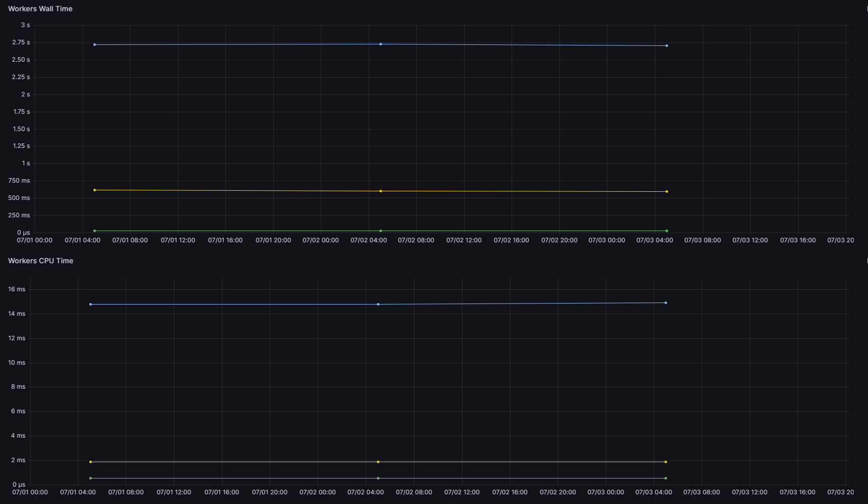Click "0 µs" label in Wall Time chart

23,233
